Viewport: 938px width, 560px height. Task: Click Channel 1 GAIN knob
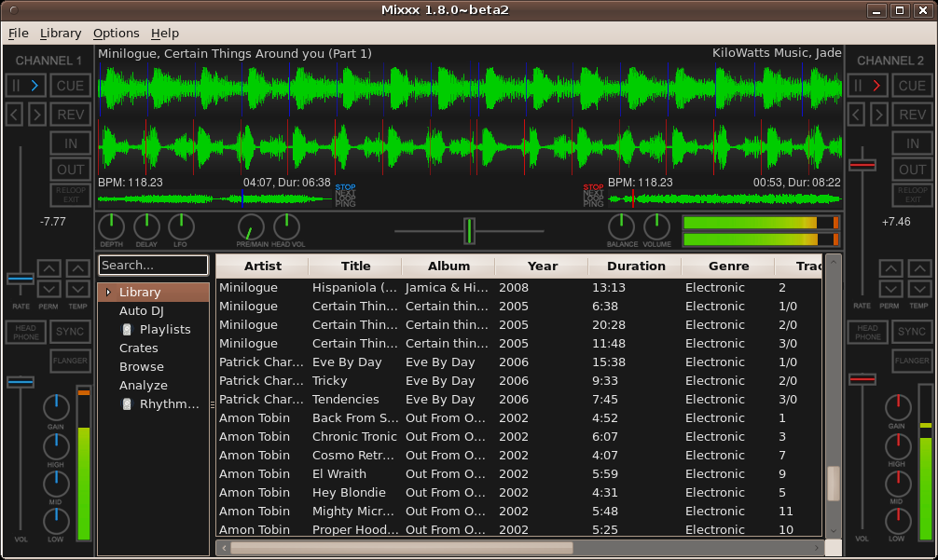coord(56,407)
